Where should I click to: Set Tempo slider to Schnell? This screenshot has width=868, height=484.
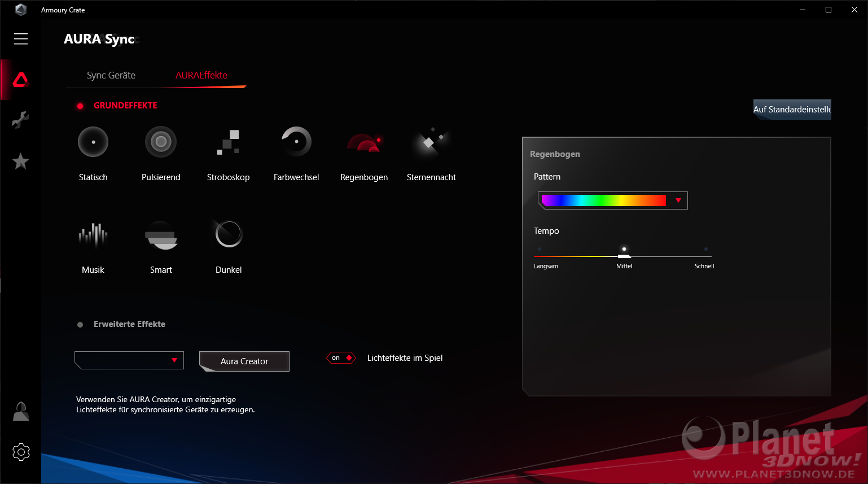click(706, 249)
